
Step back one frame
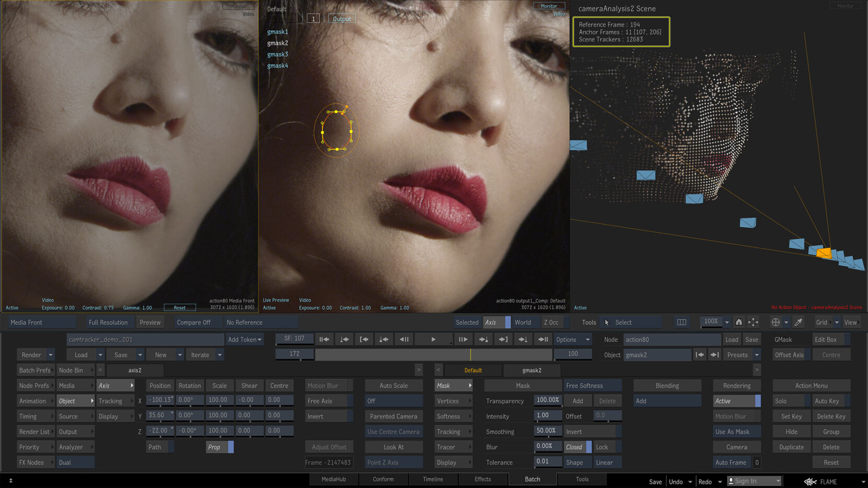(x=404, y=340)
